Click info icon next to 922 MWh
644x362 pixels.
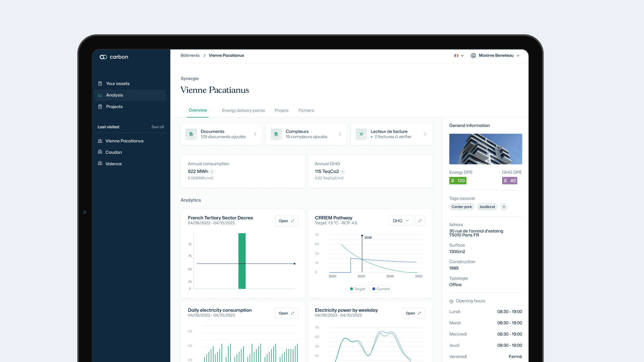[x=212, y=172]
